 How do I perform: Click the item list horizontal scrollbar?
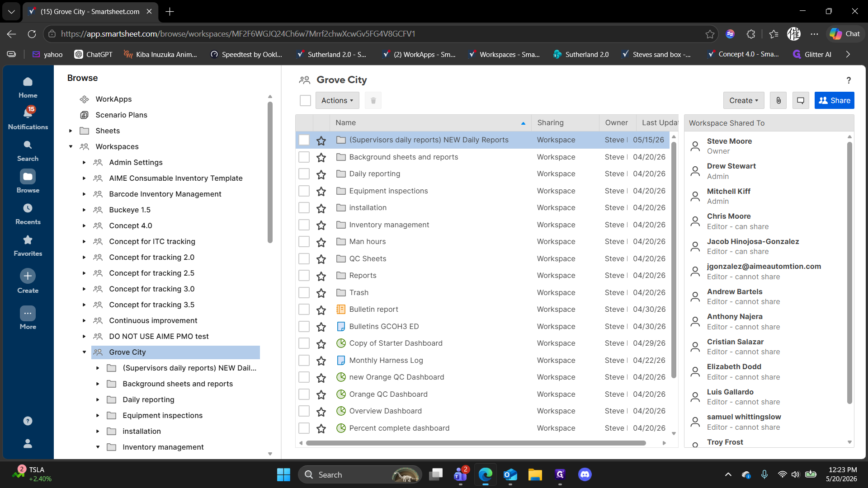click(x=476, y=443)
